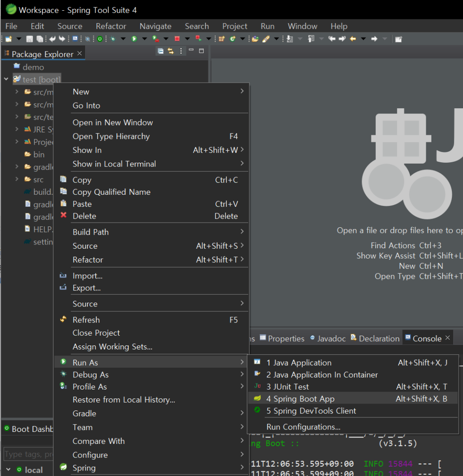Open the Navigate menu in menu bar
The height and width of the screenshot is (476, 463).
(x=155, y=26)
